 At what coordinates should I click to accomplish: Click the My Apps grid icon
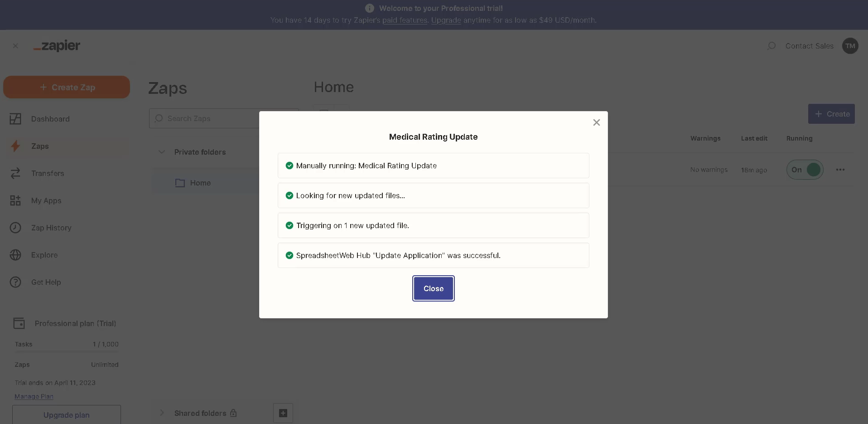click(15, 200)
